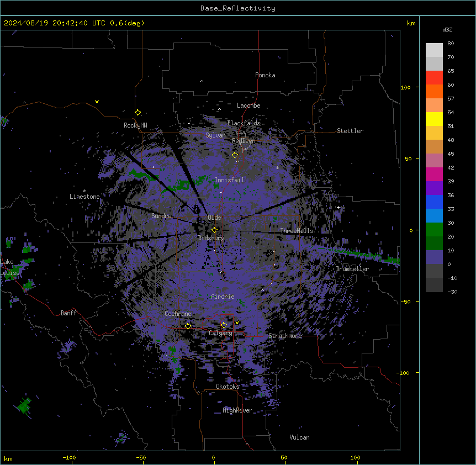The width and height of the screenshot is (476, 465).
Task: Select the Innisfail city label
Action: click(229, 180)
